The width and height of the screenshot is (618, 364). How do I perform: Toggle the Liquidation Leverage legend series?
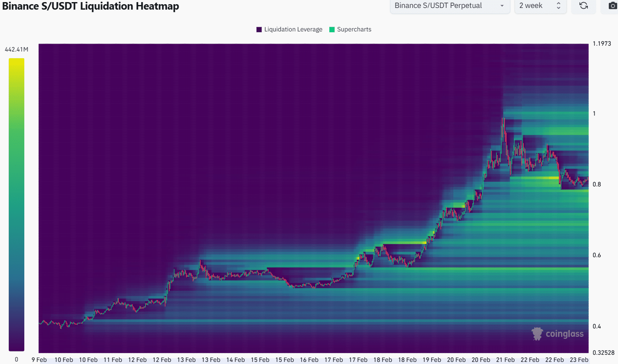[290, 29]
